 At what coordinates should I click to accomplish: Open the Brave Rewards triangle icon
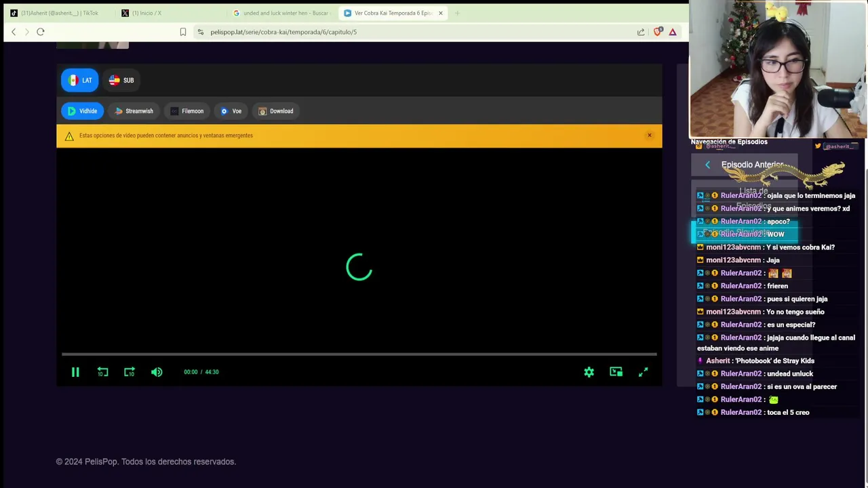pos(673,32)
